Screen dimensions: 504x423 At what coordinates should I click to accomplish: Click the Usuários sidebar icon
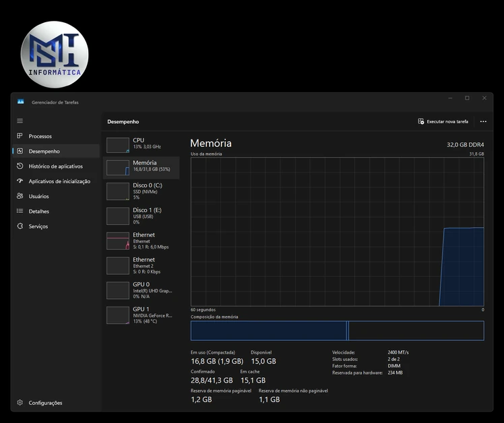pyautogui.click(x=20, y=196)
